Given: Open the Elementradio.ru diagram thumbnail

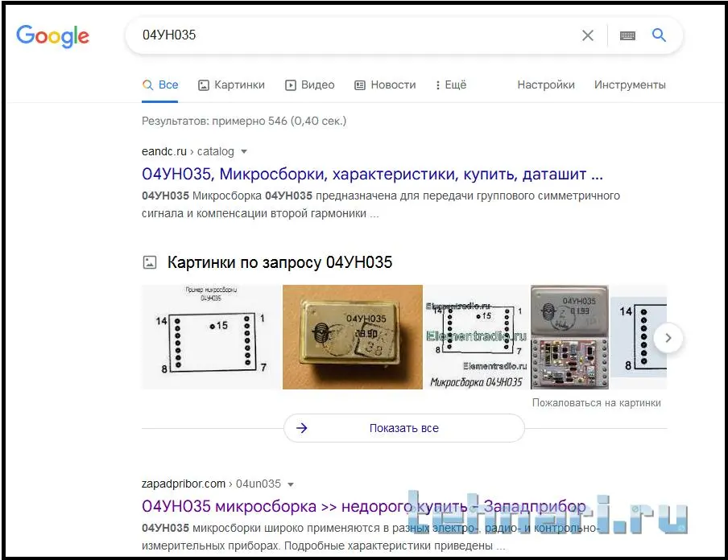Looking at the screenshot, I should point(477,337).
